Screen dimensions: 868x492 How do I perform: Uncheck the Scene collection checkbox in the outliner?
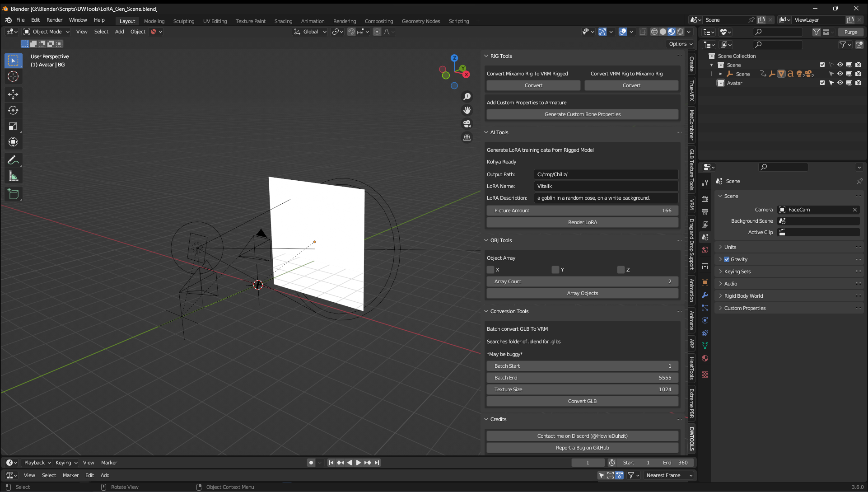(822, 65)
